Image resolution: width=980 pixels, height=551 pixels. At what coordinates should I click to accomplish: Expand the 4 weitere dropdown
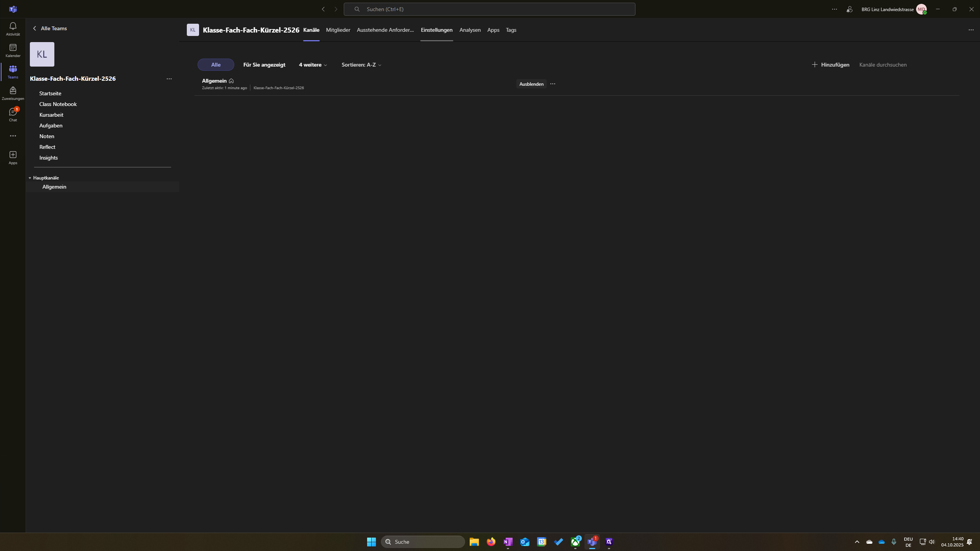[x=313, y=65]
